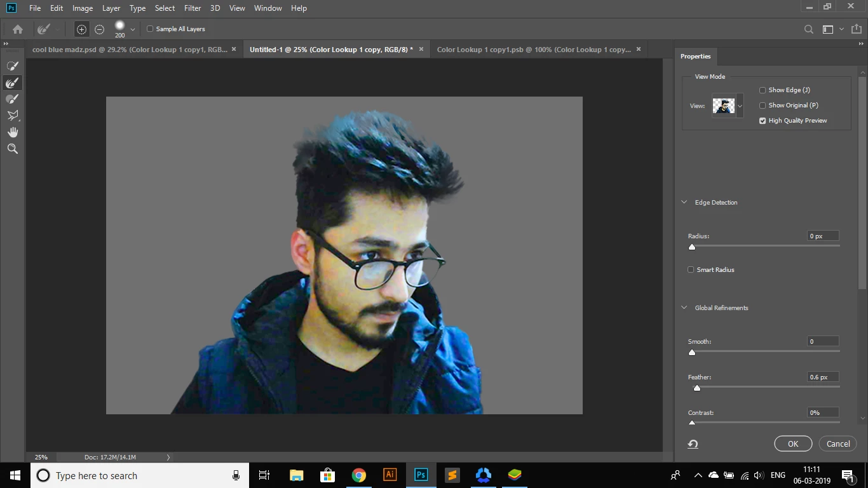Click the zoom percentage field 25%

click(x=41, y=457)
